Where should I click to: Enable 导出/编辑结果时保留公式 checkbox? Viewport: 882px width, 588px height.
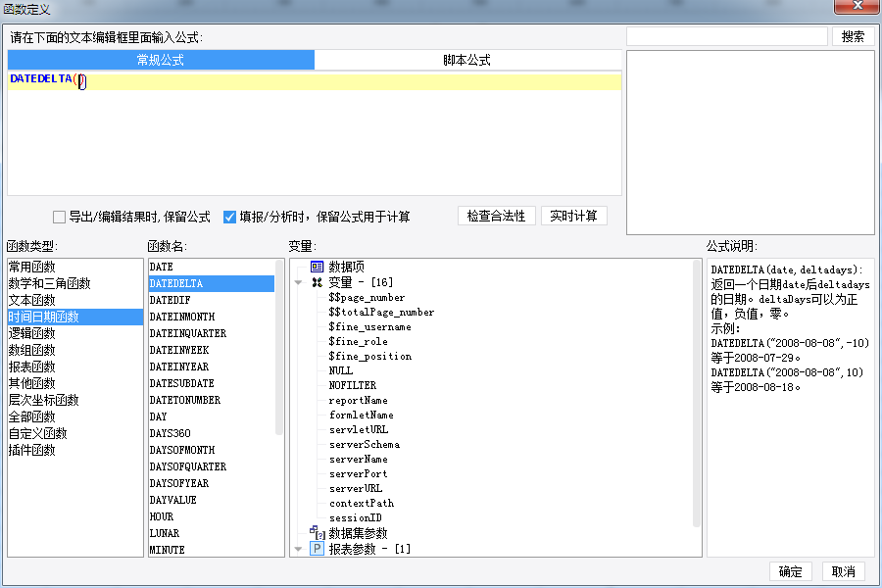[x=59, y=217]
